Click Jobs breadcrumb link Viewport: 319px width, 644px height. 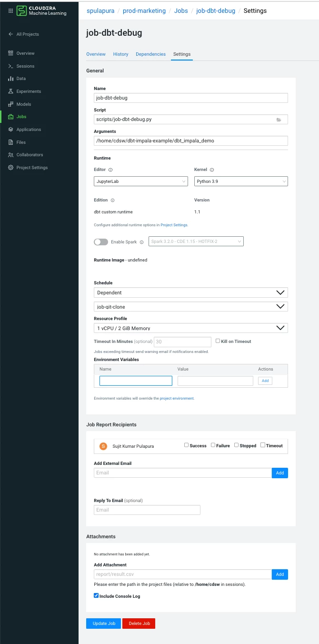(181, 10)
